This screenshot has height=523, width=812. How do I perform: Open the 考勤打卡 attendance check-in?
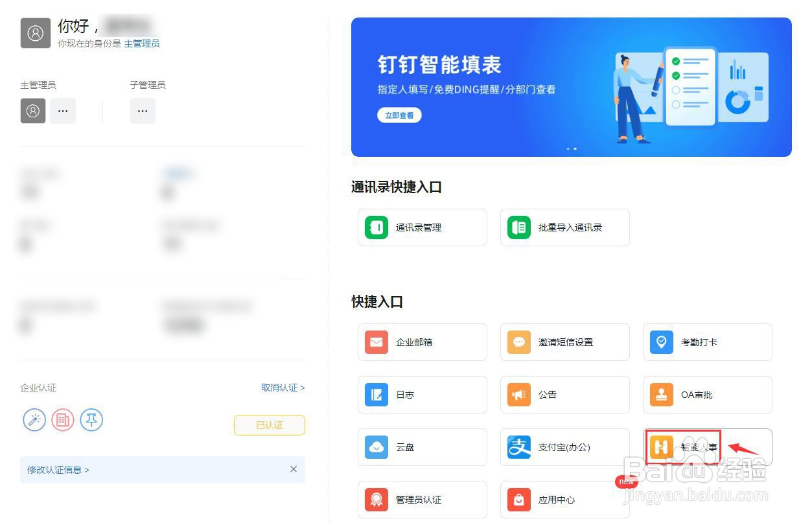(x=707, y=342)
